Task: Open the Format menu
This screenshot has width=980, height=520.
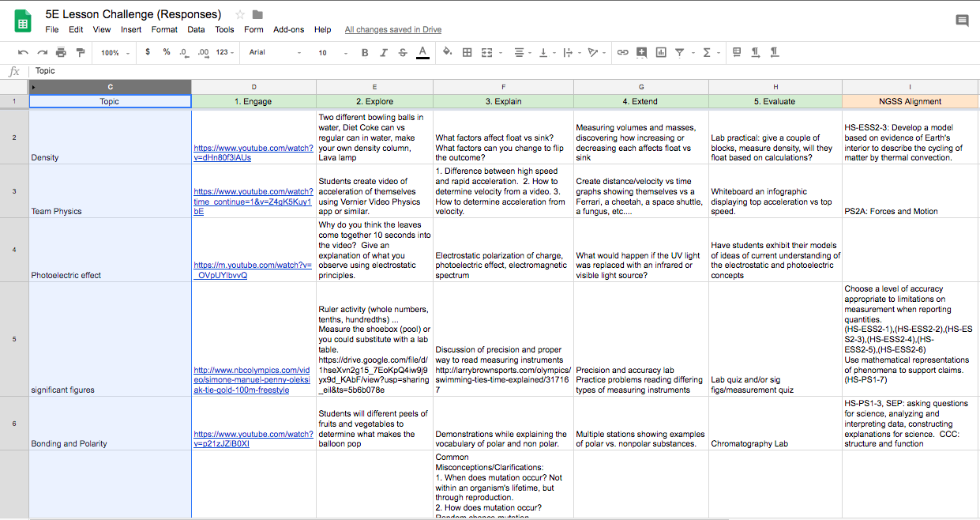Action: click(164, 29)
